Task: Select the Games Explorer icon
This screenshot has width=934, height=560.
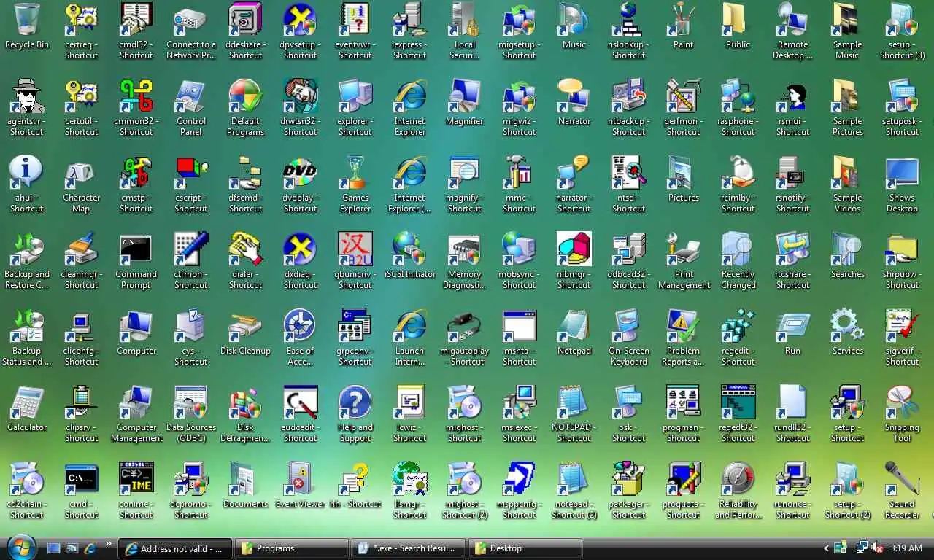Action: [355, 173]
